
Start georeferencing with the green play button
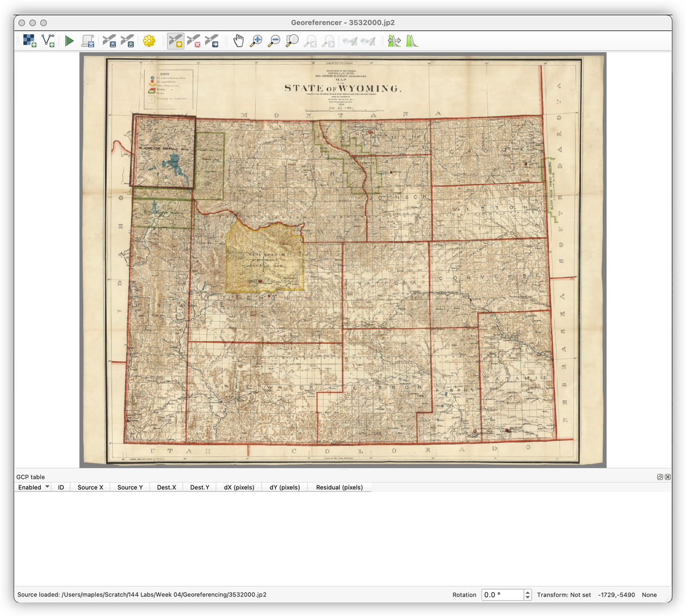click(x=69, y=41)
